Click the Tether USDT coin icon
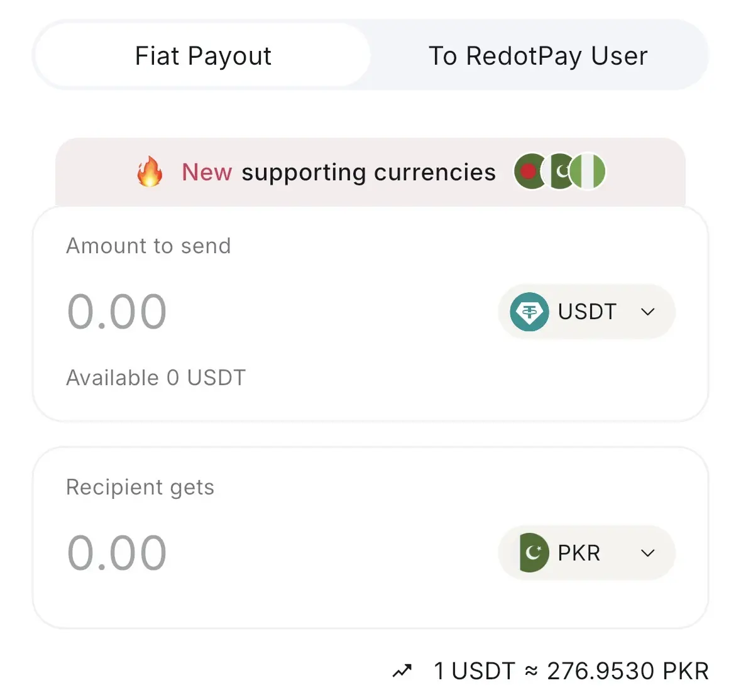741x700 pixels. 529,312
